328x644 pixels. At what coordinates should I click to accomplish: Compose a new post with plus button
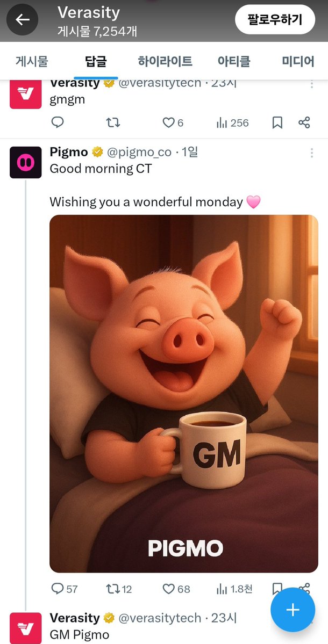coord(293,610)
